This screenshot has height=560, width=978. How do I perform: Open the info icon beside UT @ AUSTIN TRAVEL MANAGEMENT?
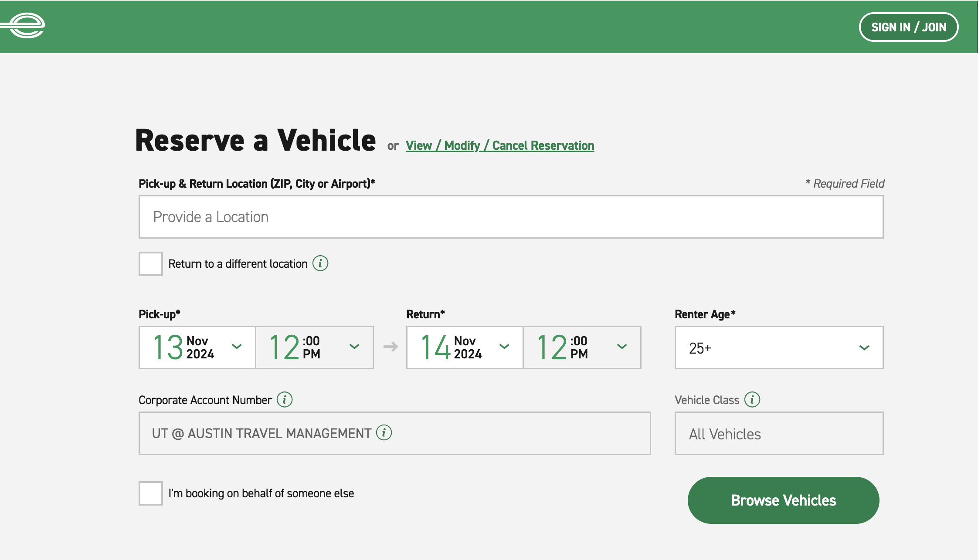383,433
